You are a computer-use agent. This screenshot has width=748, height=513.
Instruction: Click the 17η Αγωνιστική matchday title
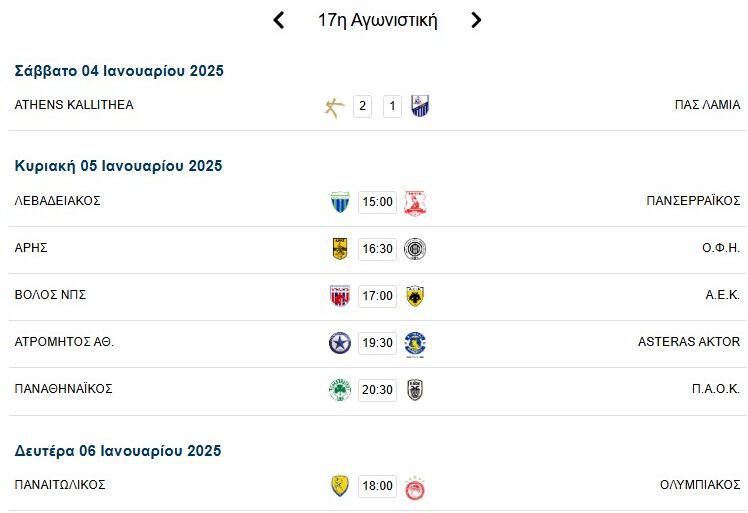[x=377, y=20]
